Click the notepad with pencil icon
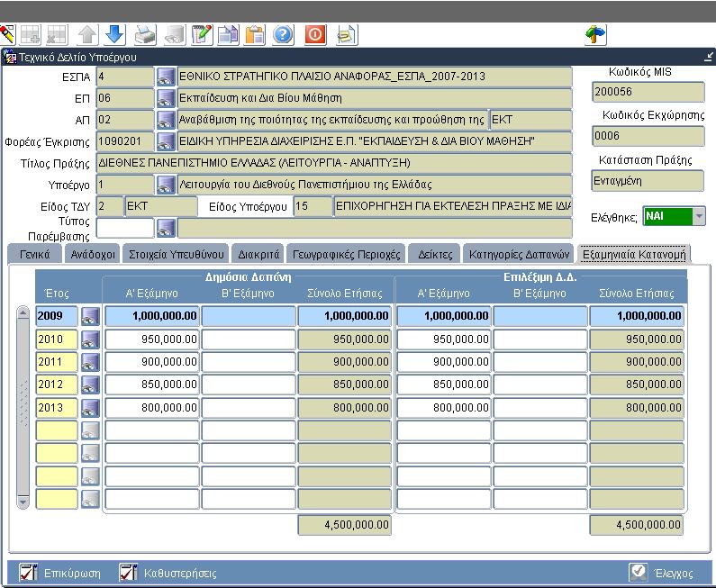 [202, 35]
